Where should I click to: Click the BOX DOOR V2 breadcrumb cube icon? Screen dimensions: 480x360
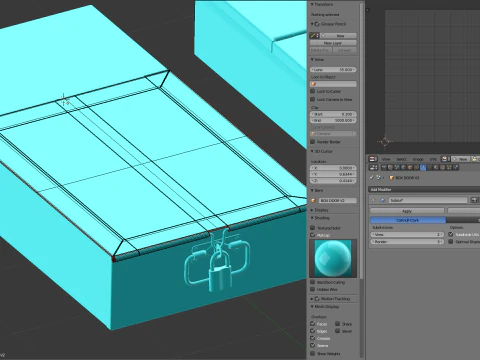coord(392,178)
